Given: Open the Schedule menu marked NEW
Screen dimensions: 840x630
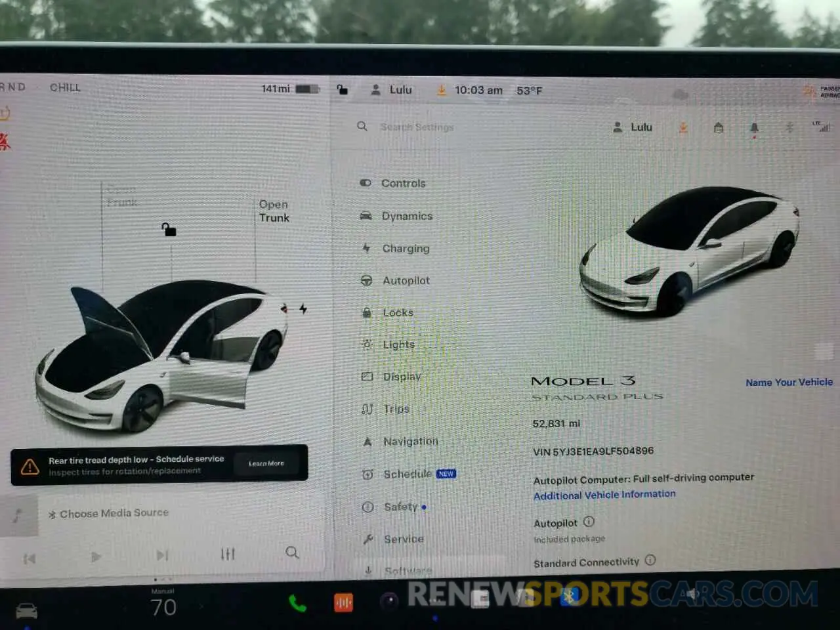Looking at the screenshot, I should click(408, 474).
